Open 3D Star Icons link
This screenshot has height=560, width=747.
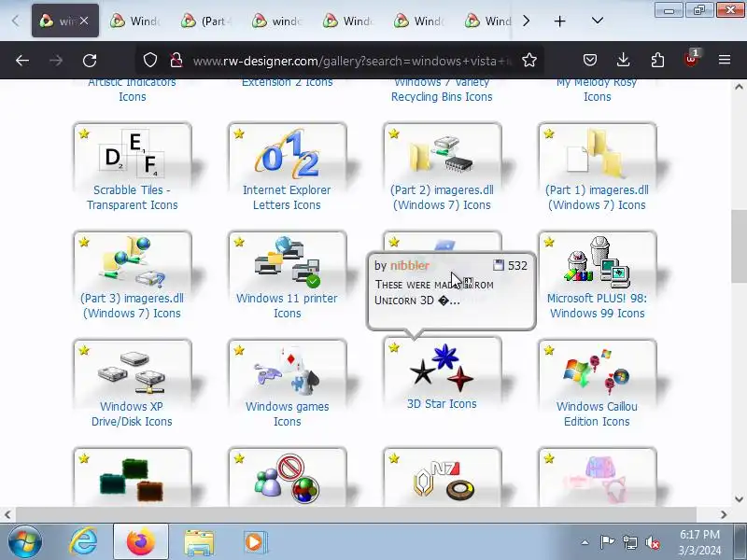[x=442, y=404]
